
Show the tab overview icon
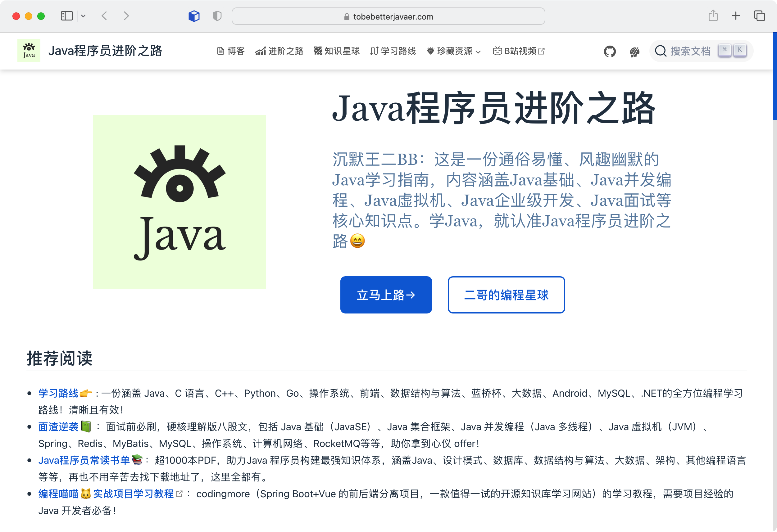point(759,16)
